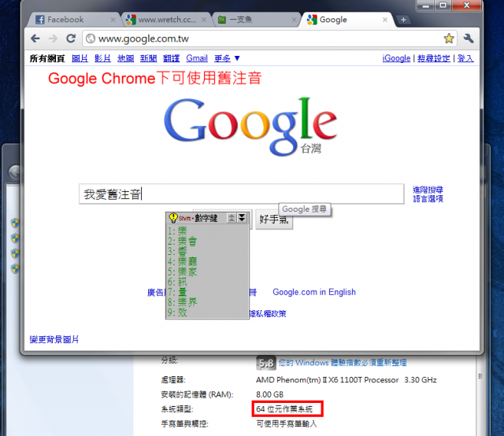Switch to the www.wretch.cc tab

click(x=167, y=20)
